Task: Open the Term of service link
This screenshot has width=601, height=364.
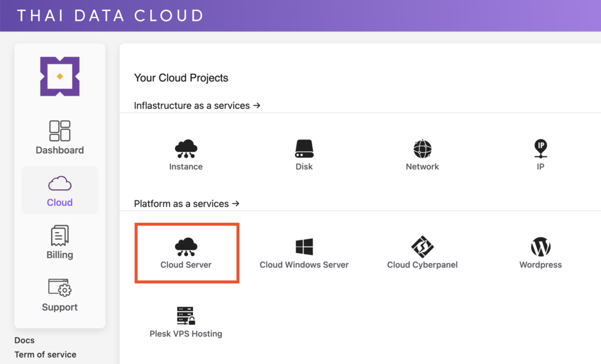Action: 45,355
